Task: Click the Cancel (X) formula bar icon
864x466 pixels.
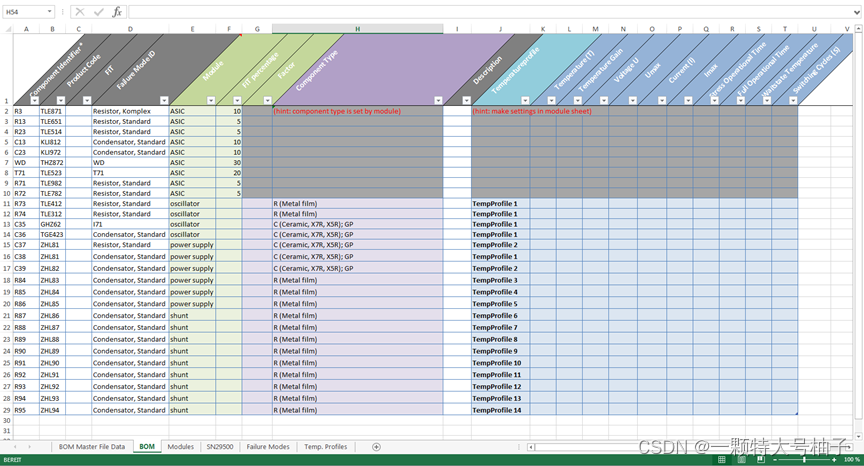Action: 80,12
